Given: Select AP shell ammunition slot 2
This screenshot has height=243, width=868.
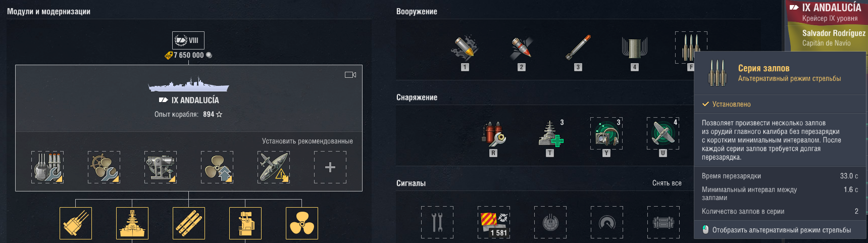Looking at the screenshot, I should coord(522,47).
